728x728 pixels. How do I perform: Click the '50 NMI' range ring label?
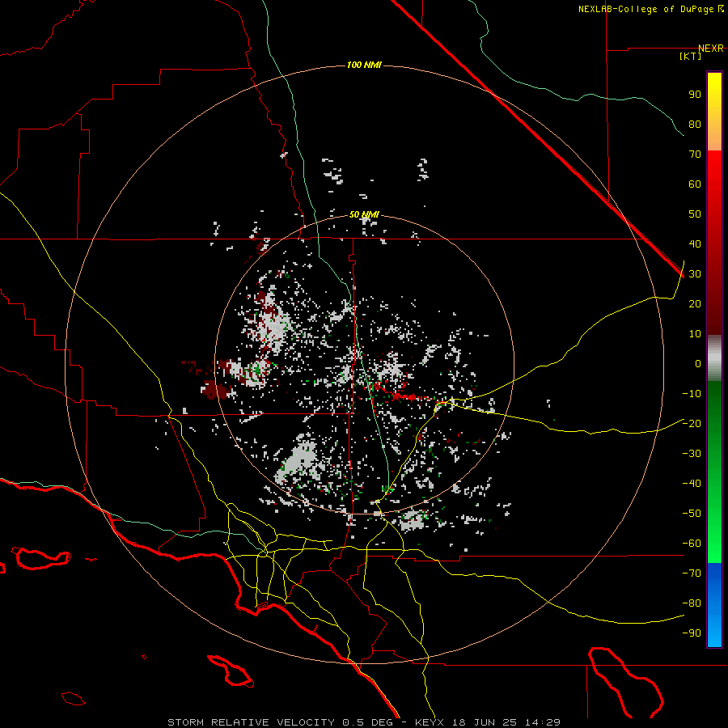coord(364,214)
